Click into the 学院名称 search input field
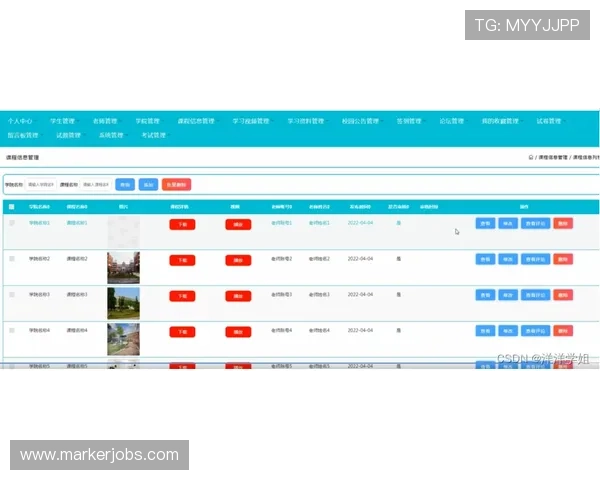 click(x=40, y=185)
